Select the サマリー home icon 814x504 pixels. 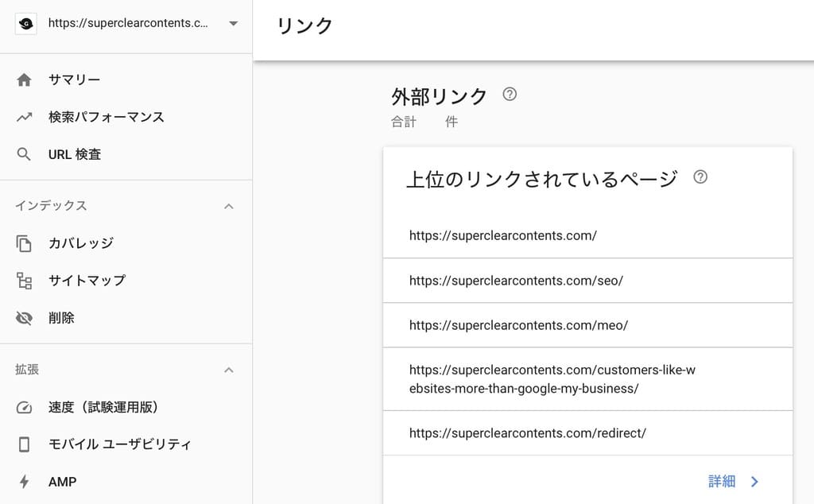point(24,79)
